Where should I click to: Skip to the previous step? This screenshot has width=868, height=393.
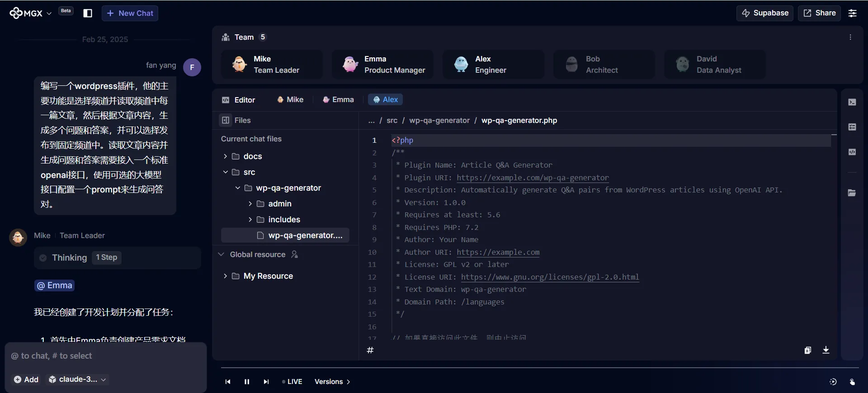pos(228,382)
